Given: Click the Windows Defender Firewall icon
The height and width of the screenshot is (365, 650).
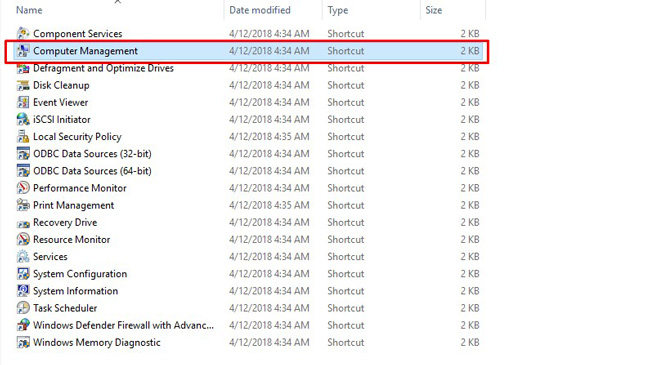Looking at the screenshot, I should 23,325.
